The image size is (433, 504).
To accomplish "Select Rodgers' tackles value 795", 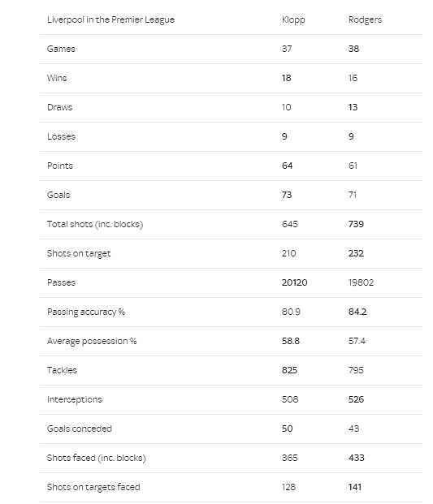I will click(x=356, y=370).
